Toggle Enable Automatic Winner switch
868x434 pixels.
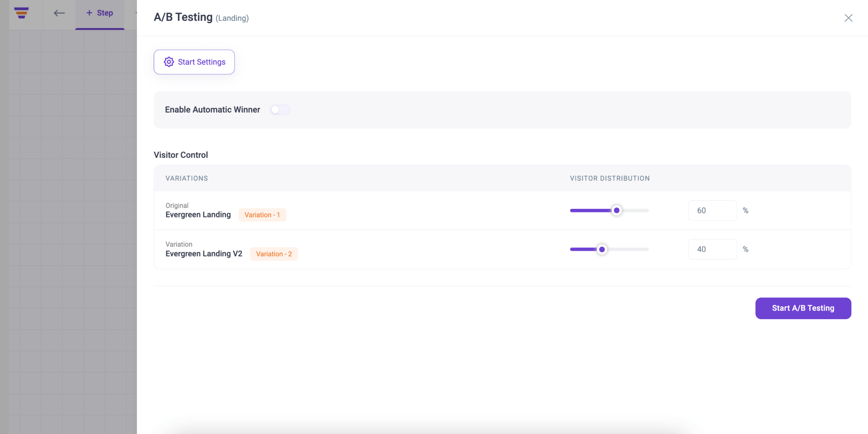tap(279, 110)
